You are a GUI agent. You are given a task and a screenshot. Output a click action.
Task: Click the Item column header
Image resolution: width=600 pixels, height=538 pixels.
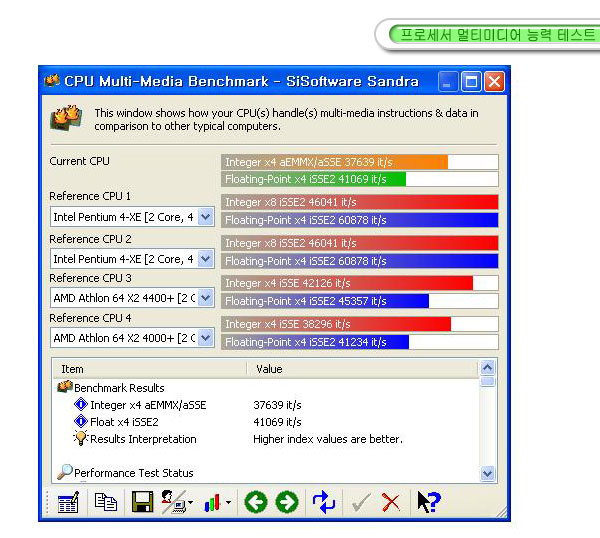[x=150, y=369]
